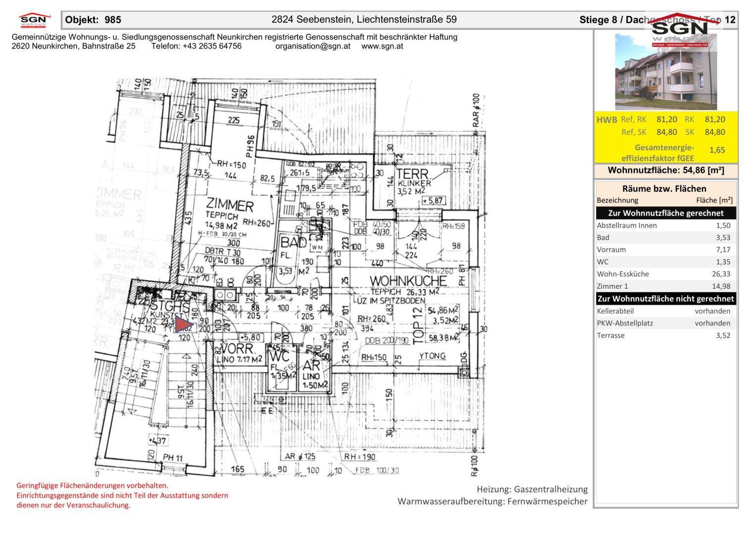Viewport: 756px width, 535px height.
Task: Click the 'Ref, RK' energy label
Action: click(x=634, y=119)
